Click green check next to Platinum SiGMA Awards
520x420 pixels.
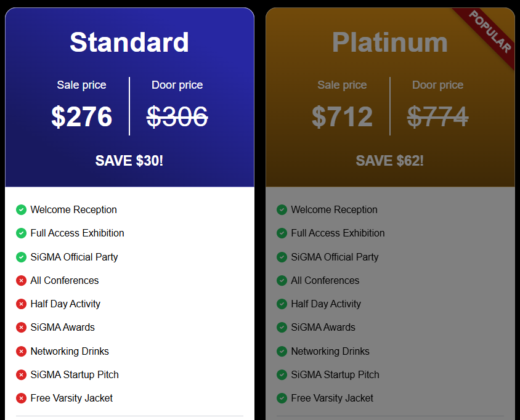coord(282,328)
